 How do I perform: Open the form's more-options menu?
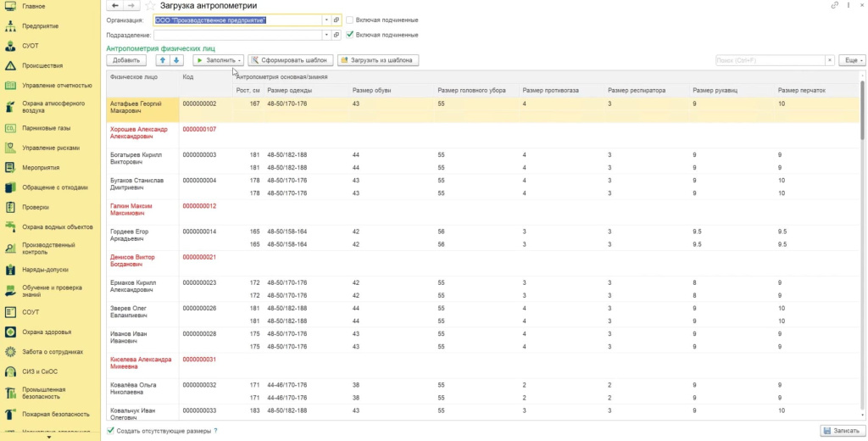pos(849,5)
